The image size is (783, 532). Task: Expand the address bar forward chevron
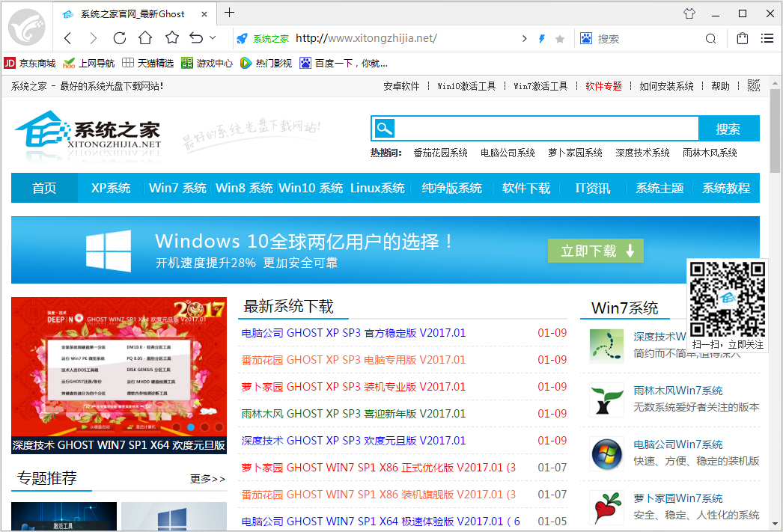pyautogui.click(x=523, y=38)
